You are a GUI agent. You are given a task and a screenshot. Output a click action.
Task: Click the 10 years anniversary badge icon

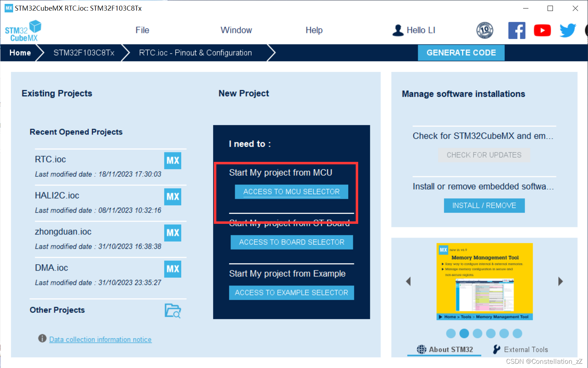coord(485,30)
